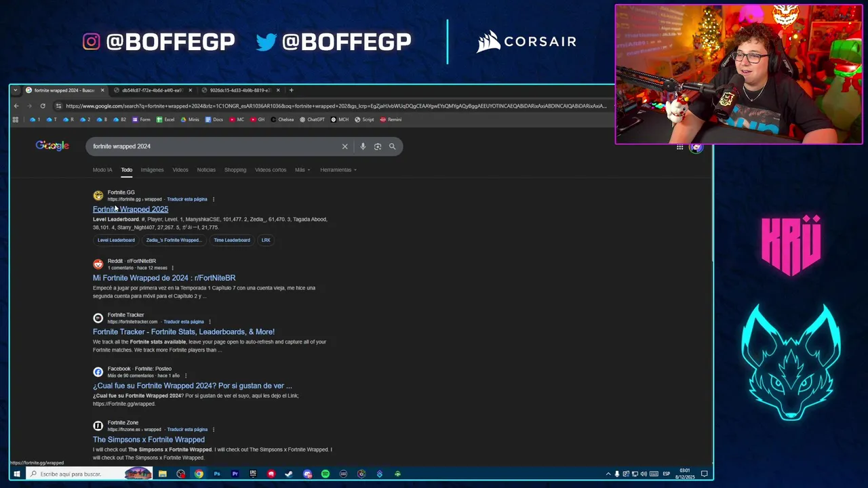Image resolution: width=868 pixels, height=488 pixels.
Task: Open options menu for Fortnite Zone result
Action: click(x=214, y=430)
